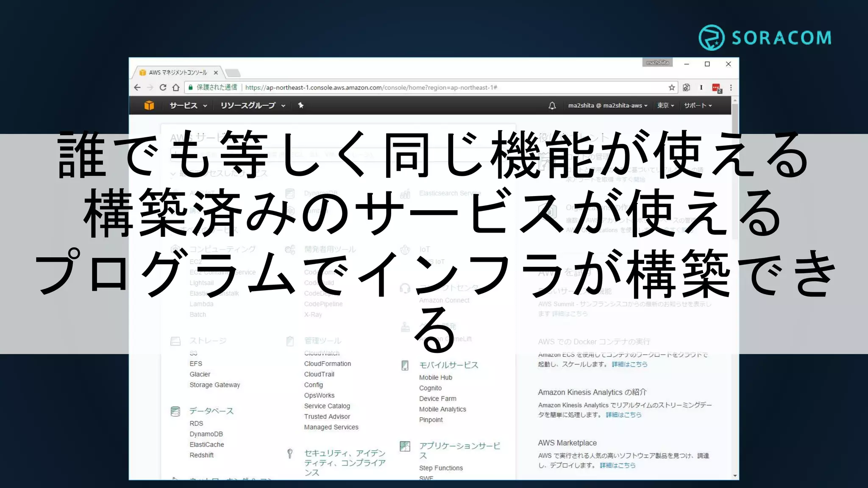The width and height of the screenshot is (868, 488).
Task: Open the Trusted Advisor link
Action: point(327,417)
